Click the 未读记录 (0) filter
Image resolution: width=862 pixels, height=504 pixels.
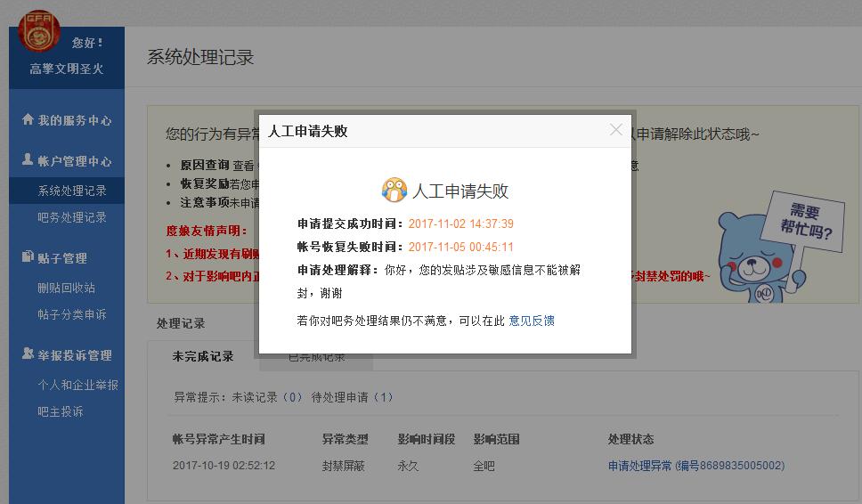tap(267, 397)
